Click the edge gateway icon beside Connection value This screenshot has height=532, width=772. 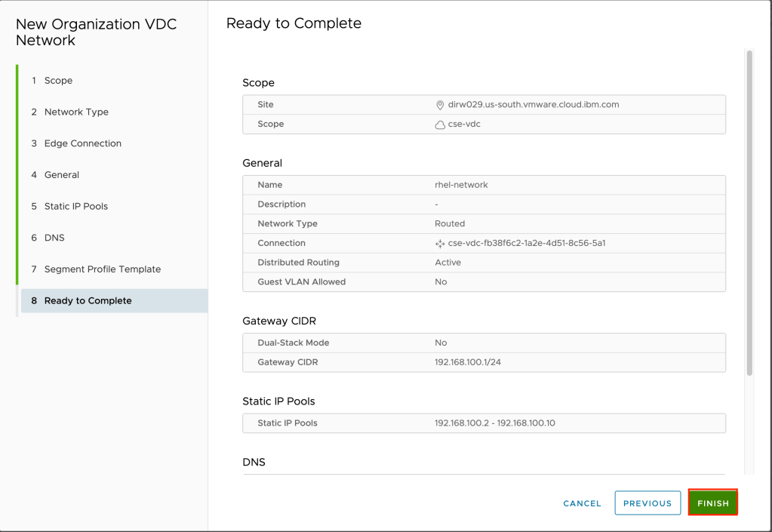pos(440,244)
